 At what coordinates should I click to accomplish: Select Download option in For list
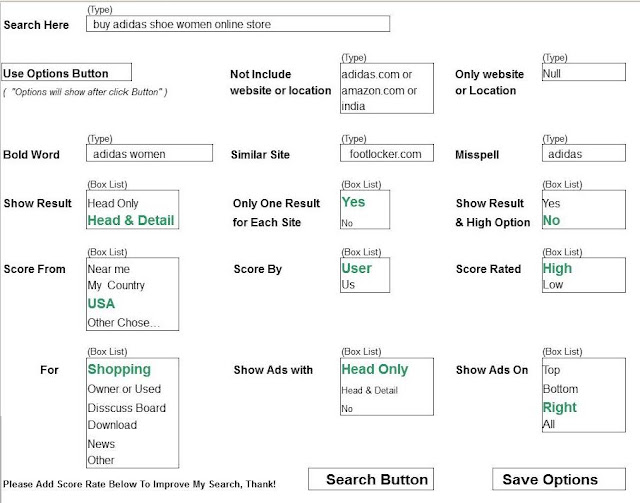pos(112,425)
